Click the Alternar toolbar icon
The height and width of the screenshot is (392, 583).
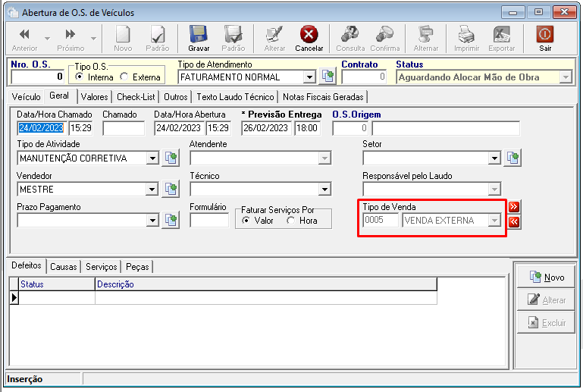tap(426, 39)
